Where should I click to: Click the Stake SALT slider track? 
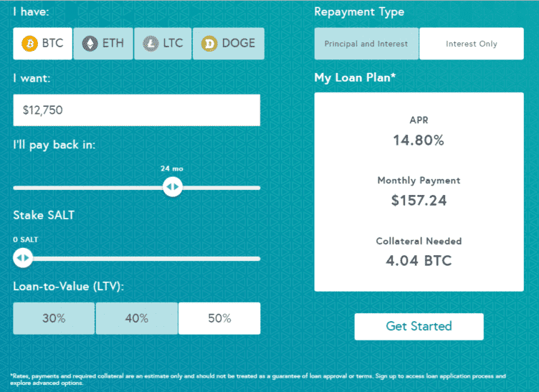[x=143, y=258]
